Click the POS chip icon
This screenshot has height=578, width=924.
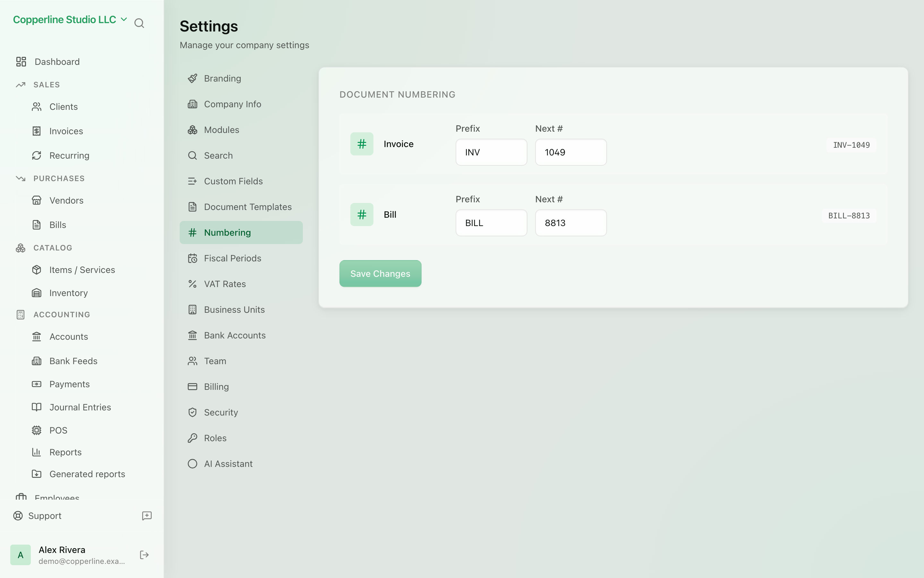[x=37, y=430]
